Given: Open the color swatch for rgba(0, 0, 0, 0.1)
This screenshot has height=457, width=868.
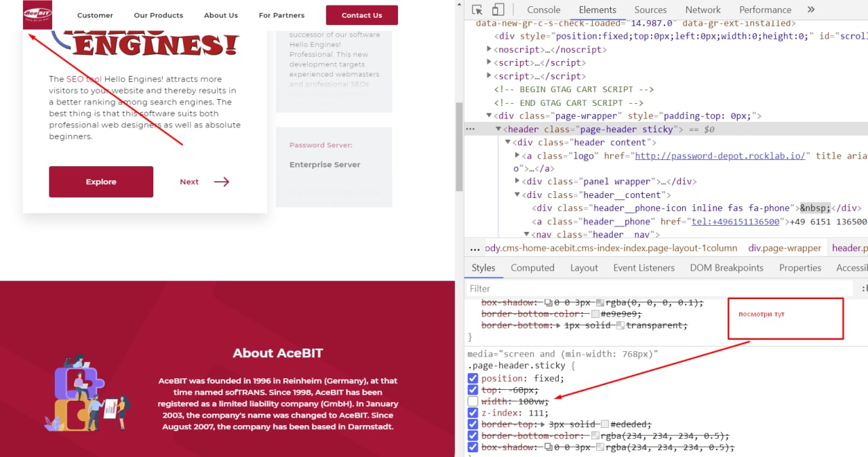Looking at the screenshot, I should tap(599, 302).
